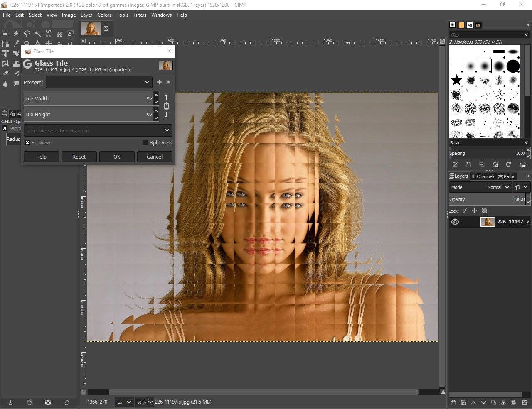
Task: Toggle the Sample merged checkbox in tool options
Action: point(5,128)
